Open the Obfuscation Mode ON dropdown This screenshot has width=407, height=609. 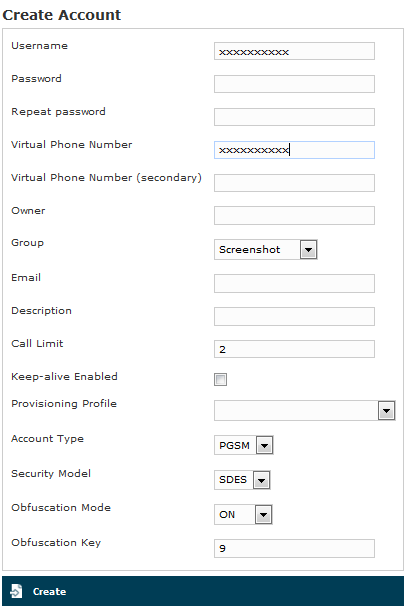243,515
